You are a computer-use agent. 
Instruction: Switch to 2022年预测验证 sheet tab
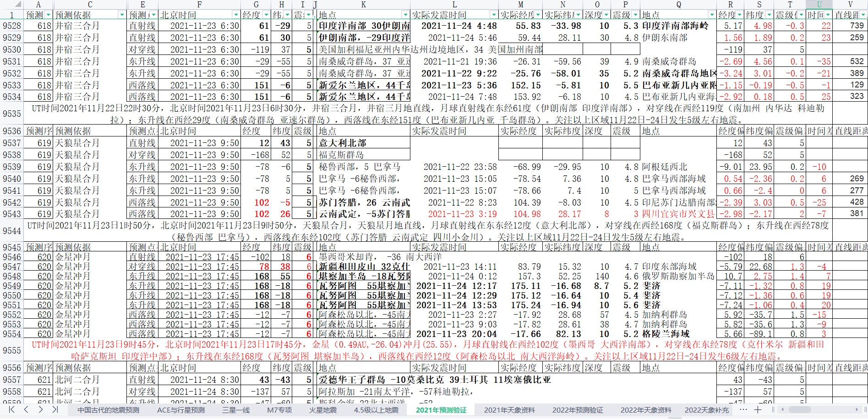pos(578,410)
